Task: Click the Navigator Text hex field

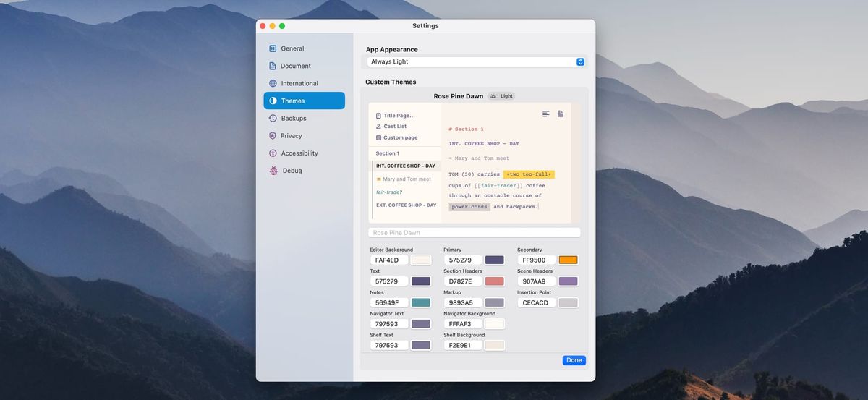Action: (x=389, y=324)
